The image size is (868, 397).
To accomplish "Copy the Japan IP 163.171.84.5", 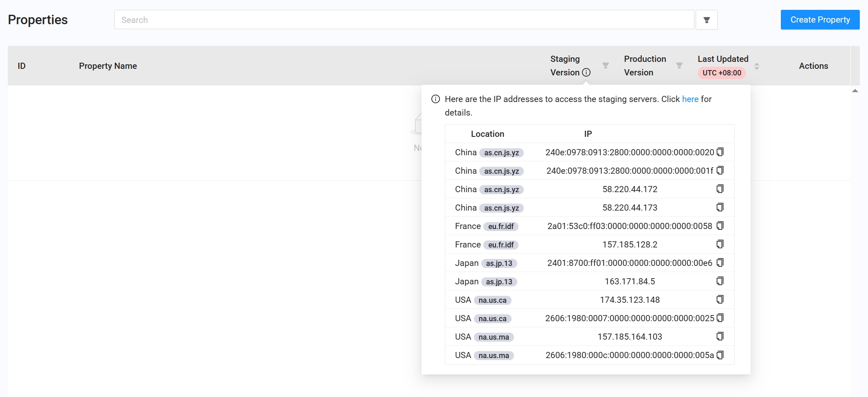I will pyautogui.click(x=720, y=281).
